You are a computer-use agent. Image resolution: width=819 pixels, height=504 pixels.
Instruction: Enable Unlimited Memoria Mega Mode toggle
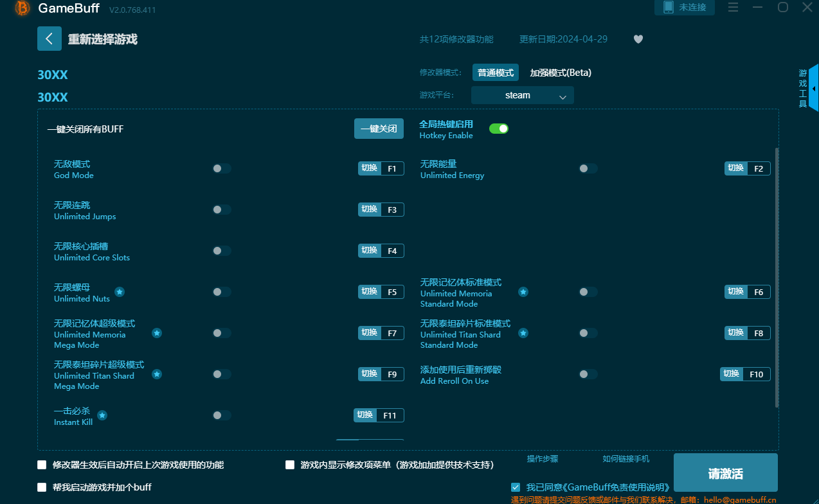(x=222, y=333)
